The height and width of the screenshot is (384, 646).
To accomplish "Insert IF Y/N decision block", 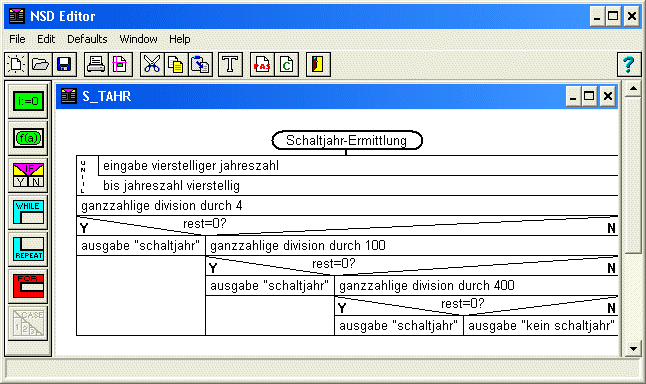I will coord(28,175).
